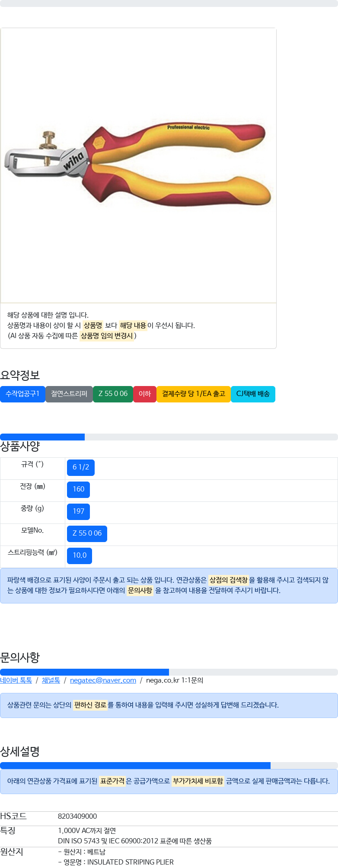338x868 pixels.
Task: Click the HS코드 value 8203409000
Action: click(x=77, y=816)
